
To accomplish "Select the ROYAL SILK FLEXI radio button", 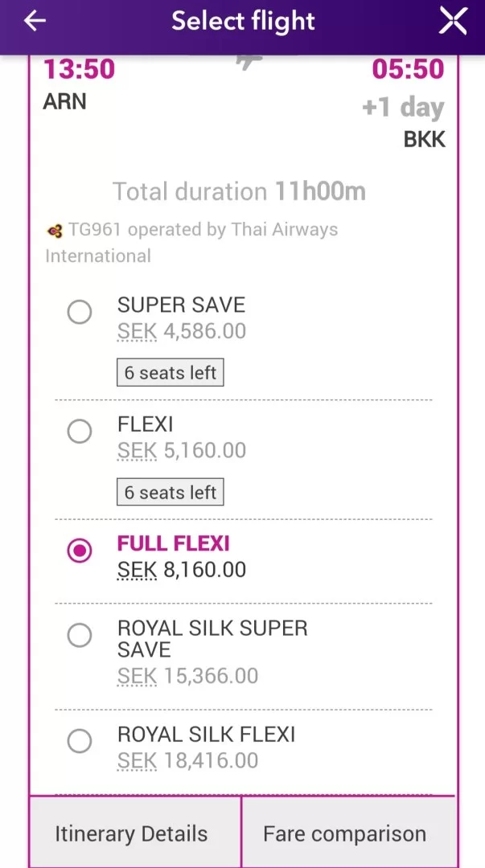I will click(x=80, y=740).
